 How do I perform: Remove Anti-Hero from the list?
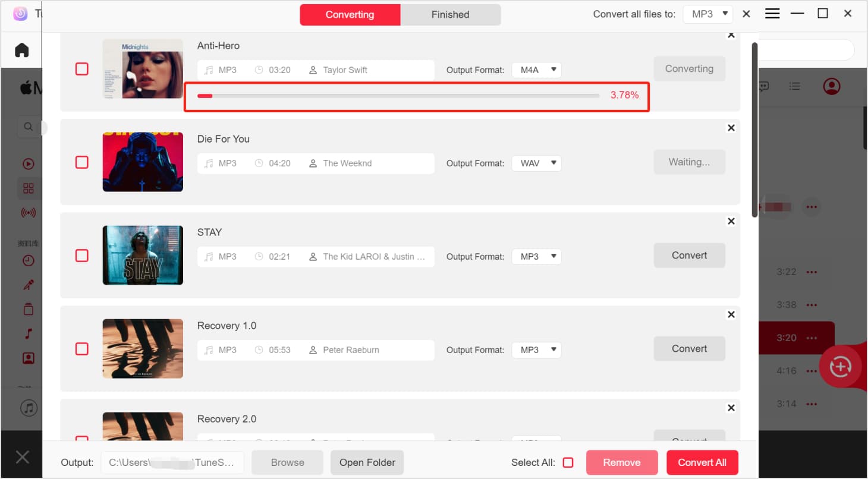731,35
